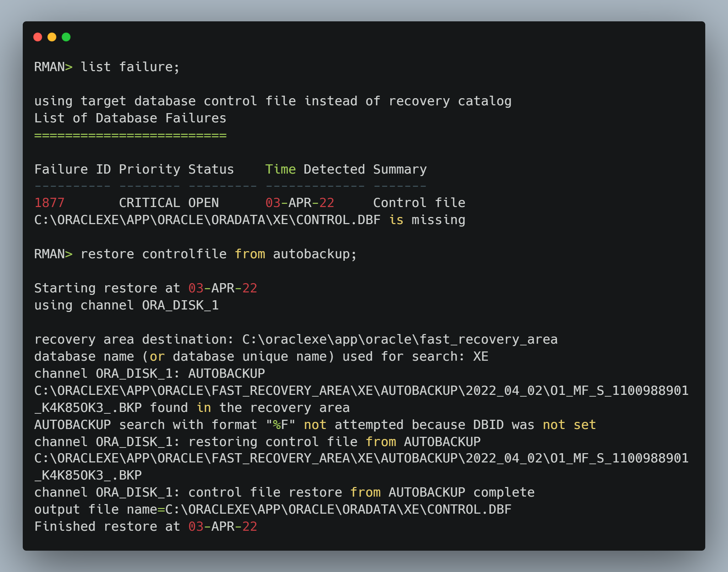The height and width of the screenshot is (572, 728).
Task: Click 'Control file' summary text
Action: tap(419, 203)
